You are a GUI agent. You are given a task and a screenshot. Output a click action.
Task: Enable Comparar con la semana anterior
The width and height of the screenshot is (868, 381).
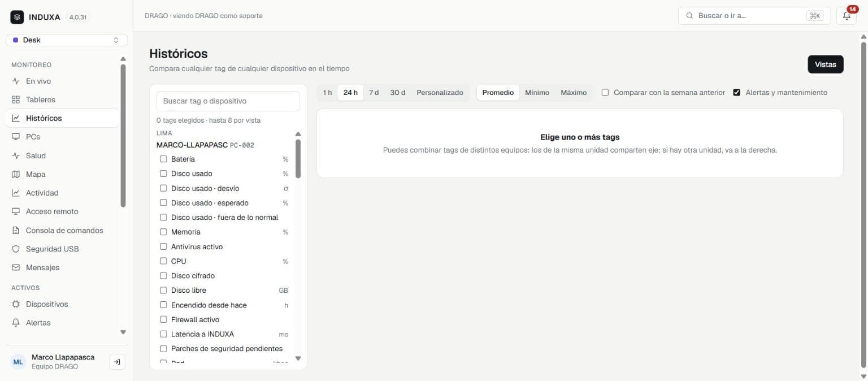coord(605,93)
